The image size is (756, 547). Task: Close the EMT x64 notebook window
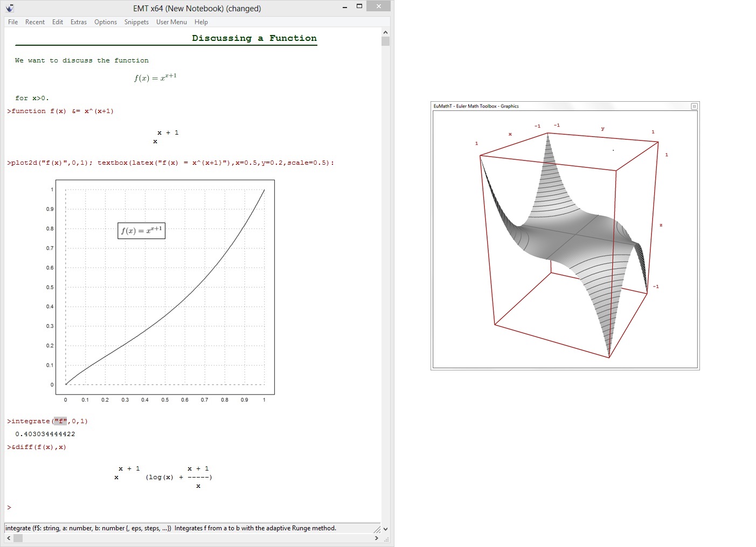point(378,6)
